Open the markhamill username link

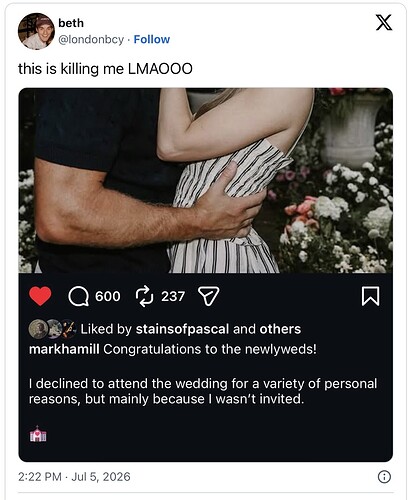[x=64, y=349]
